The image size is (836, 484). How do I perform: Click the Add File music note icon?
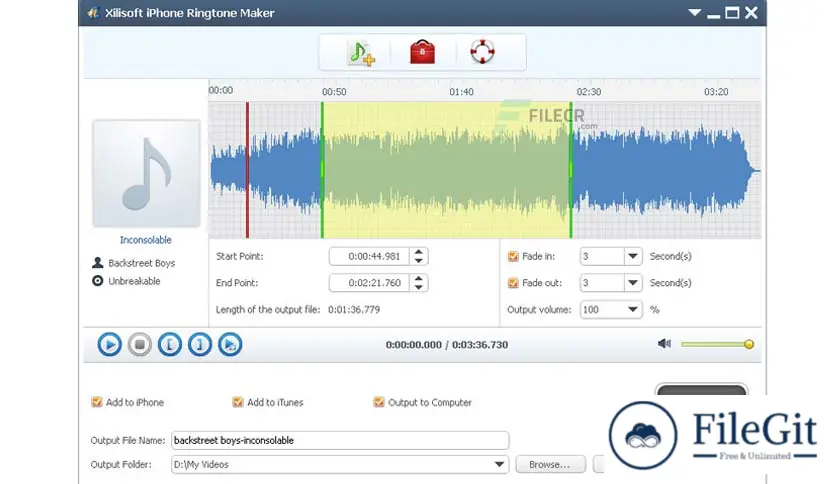point(361,53)
